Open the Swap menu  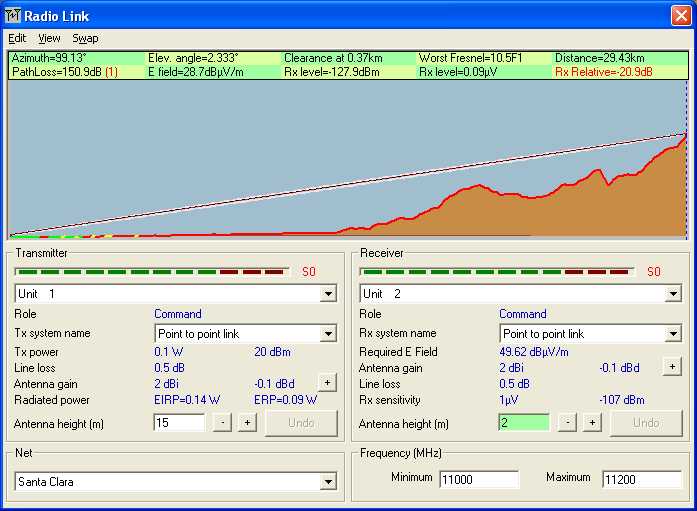pyautogui.click(x=85, y=38)
